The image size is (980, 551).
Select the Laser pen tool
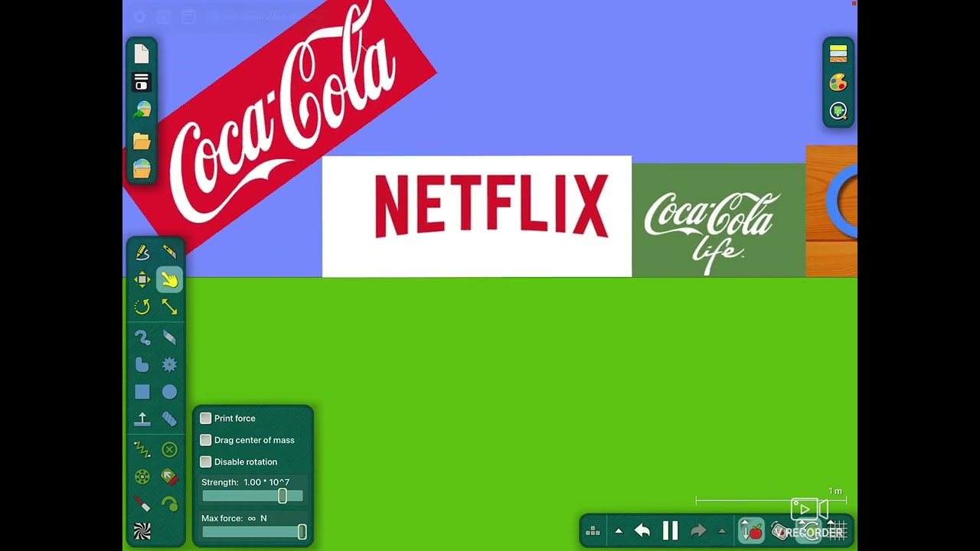point(142,504)
